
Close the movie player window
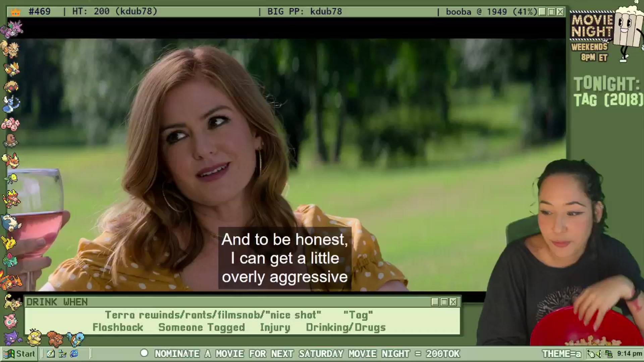pos(560,12)
